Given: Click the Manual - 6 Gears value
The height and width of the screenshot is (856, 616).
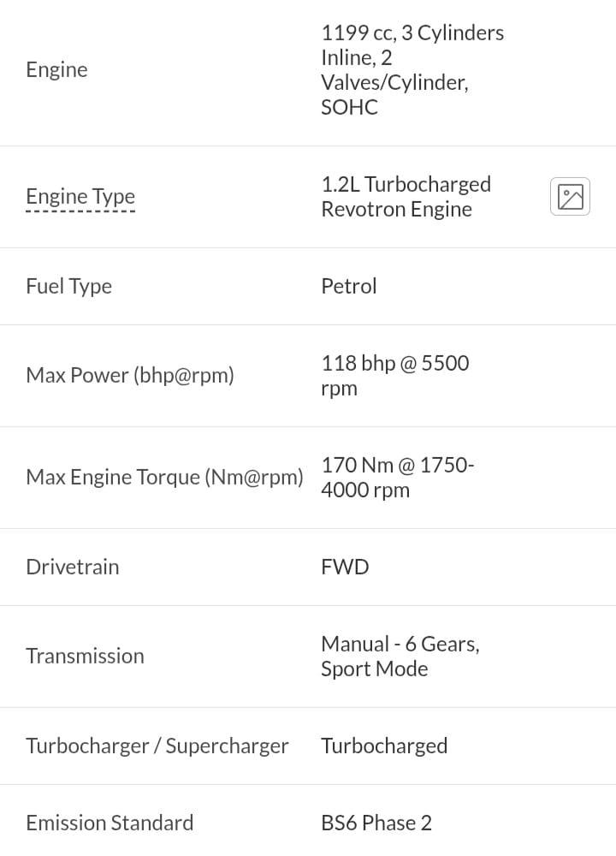Looking at the screenshot, I should click(400, 657).
